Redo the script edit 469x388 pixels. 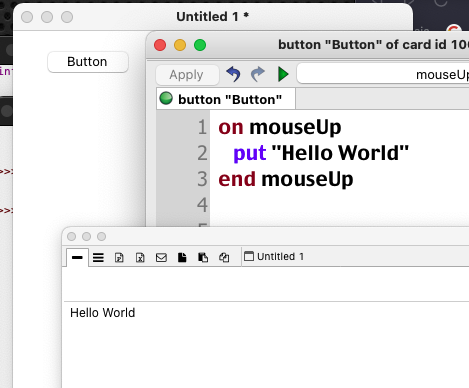pyautogui.click(x=258, y=74)
